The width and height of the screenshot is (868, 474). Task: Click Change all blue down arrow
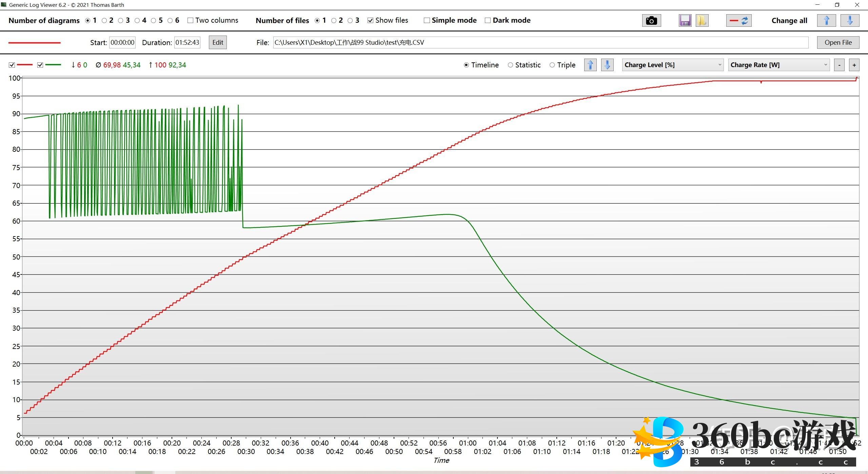[x=850, y=21]
